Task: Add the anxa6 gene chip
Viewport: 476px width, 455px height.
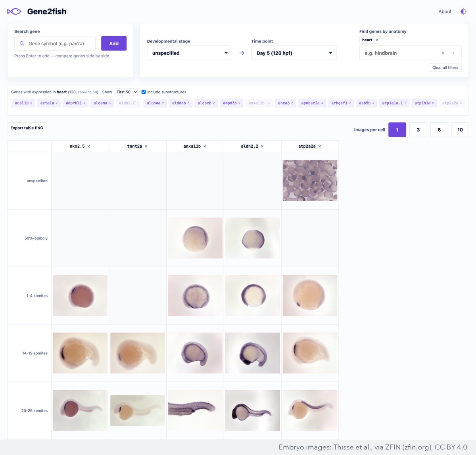Action: coord(286,103)
